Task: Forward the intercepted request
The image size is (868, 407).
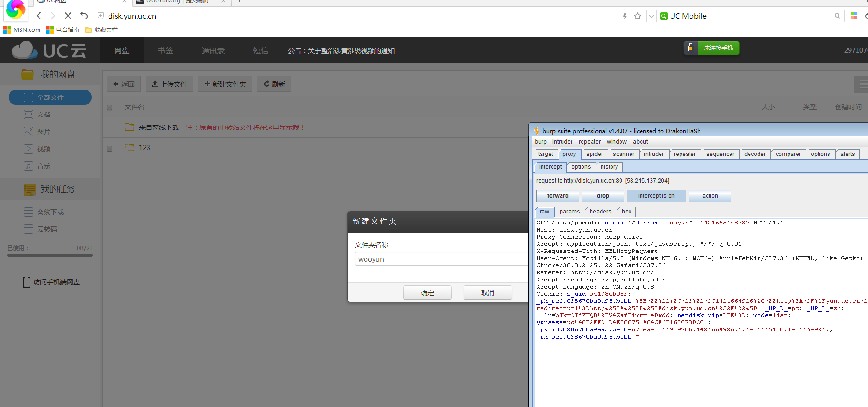Action: 558,196
